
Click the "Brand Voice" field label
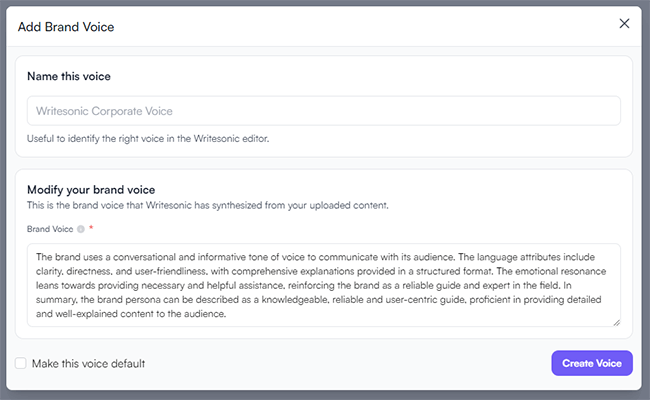coord(49,229)
